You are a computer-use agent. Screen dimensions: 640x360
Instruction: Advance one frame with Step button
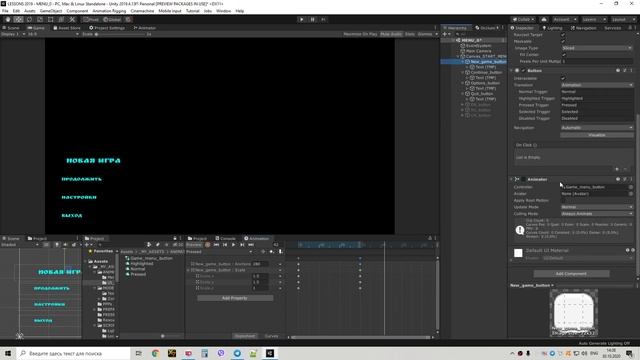click(323, 19)
